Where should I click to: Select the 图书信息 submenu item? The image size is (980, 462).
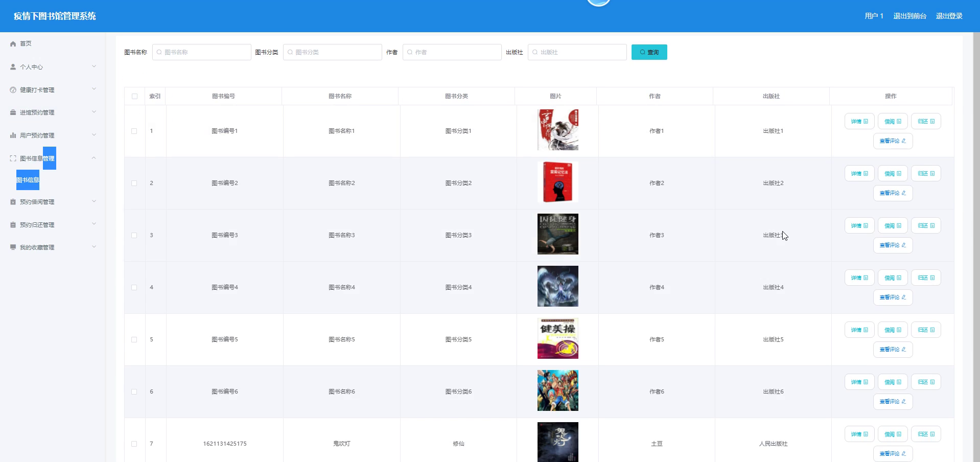pyautogui.click(x=28, y=180)
